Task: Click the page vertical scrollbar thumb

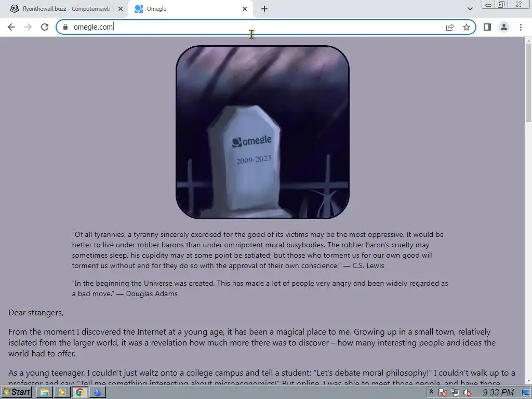Action: [528, 83]
